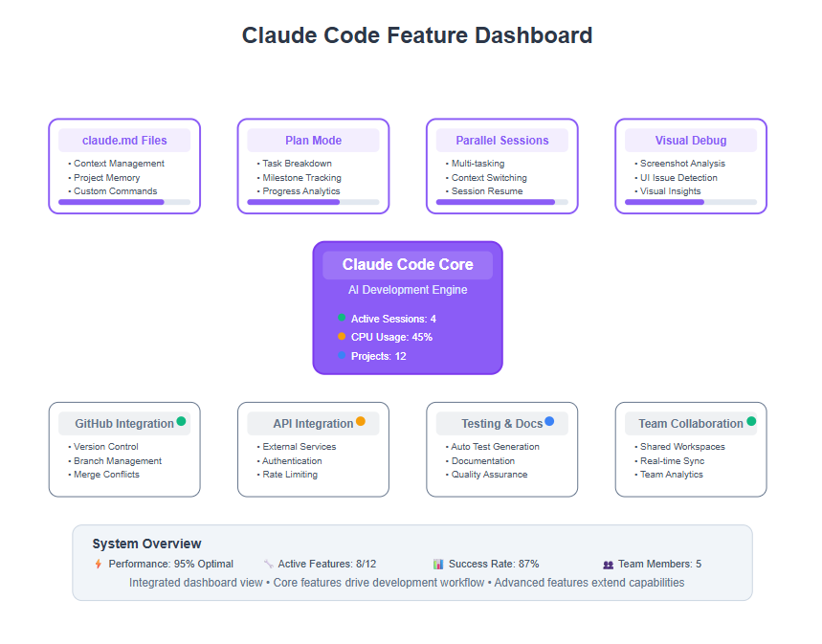Click the Active Sessions: 4 stat
822x644 pixels.
393,319
